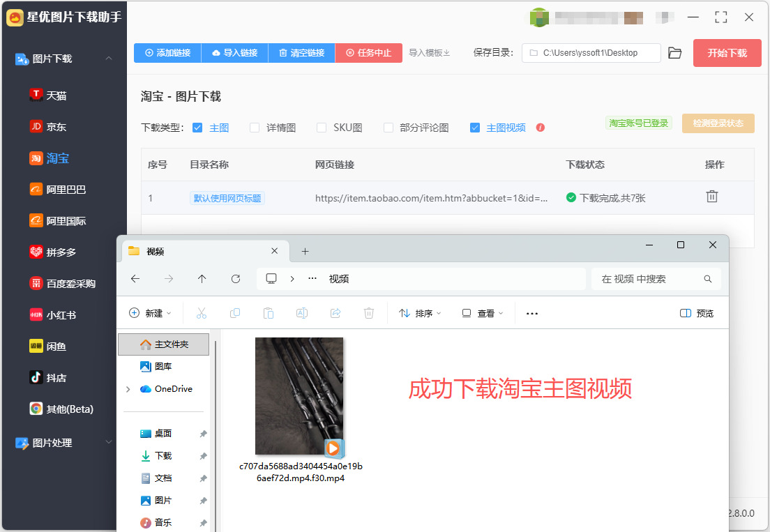
Task: Click the Explorer toolbar cut icon
Action: (x=202, y=313)
